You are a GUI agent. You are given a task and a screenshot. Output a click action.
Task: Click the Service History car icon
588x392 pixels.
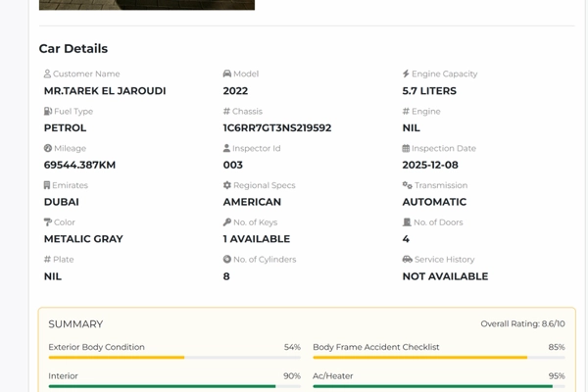[x=407, y=260]
